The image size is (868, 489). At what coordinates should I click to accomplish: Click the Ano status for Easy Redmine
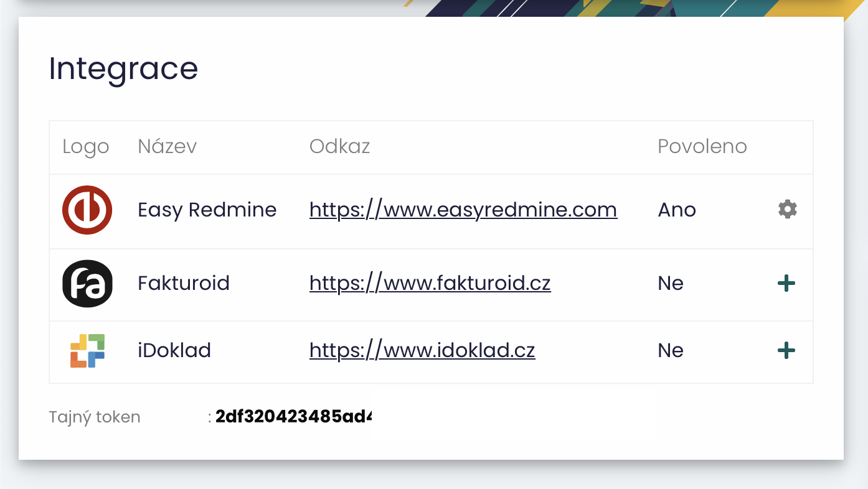(677, 210)
